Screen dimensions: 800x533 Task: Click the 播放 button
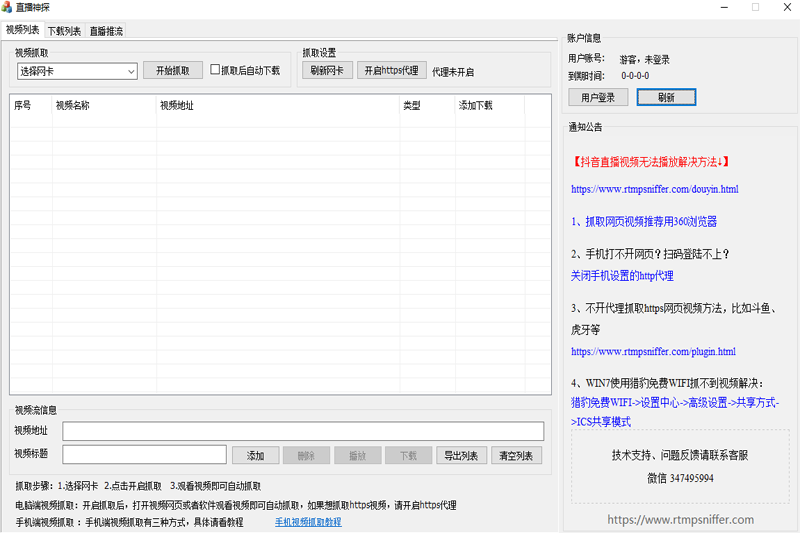pyautogui.click(x=358, y=455)
